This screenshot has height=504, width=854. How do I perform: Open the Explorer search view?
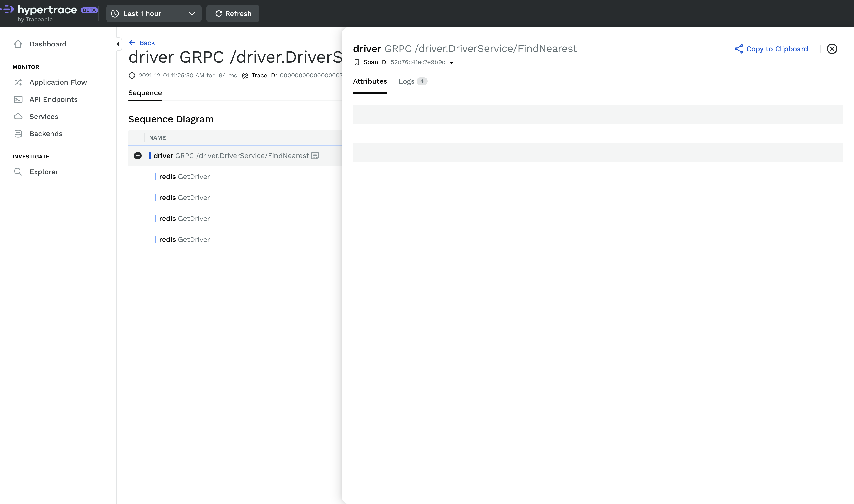pos(44,172)
